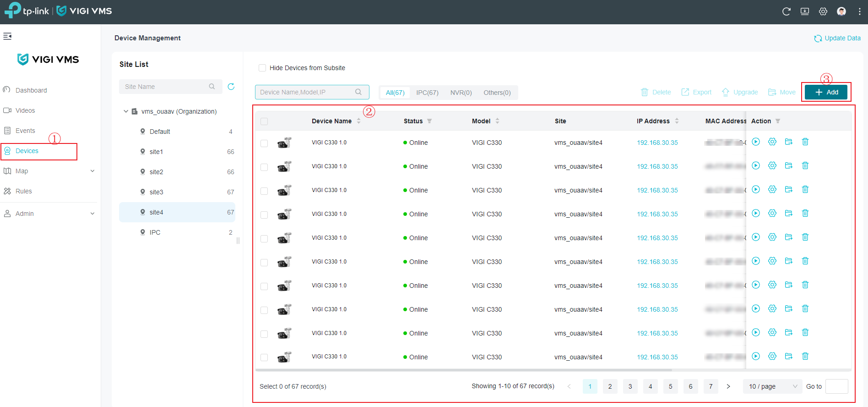Click the Update Data link
Viewport: 868px width, 407px height.
click(x=837, y=38)
